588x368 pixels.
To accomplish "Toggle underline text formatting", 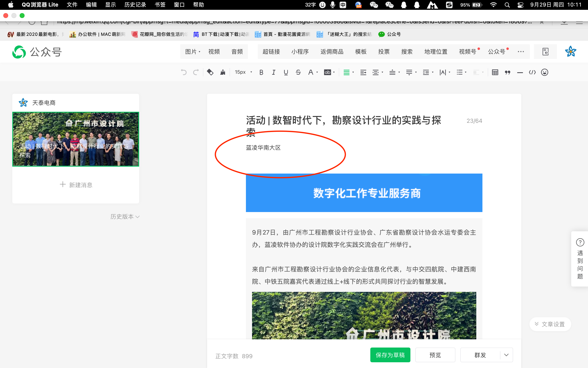I will click(x=286, y=72).
